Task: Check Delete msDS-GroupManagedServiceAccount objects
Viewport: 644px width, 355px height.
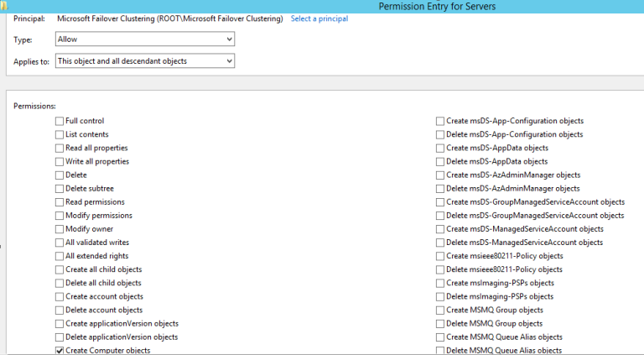Action: [440, 216]
